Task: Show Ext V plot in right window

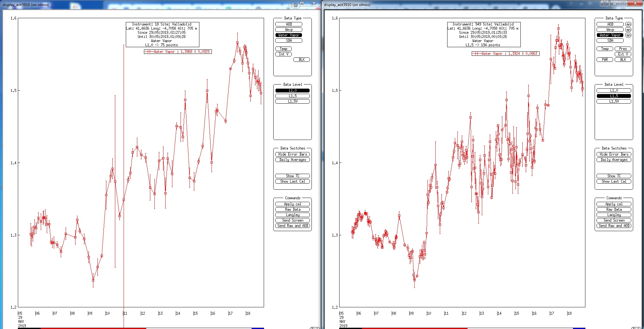Action: pos(623,54)
